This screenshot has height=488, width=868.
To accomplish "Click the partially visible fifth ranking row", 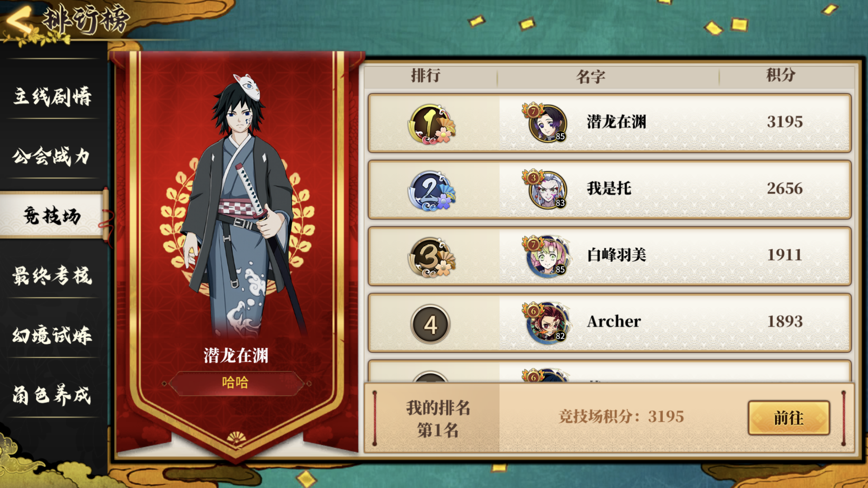I will coord(609,371).
